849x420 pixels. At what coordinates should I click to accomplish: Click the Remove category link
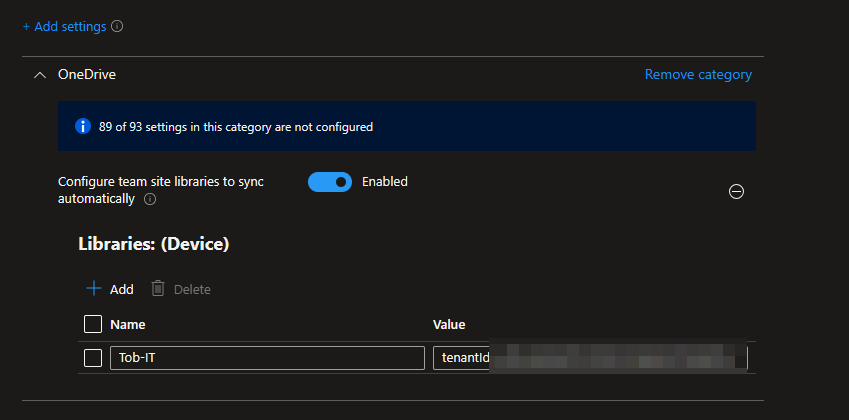[698, 75]
